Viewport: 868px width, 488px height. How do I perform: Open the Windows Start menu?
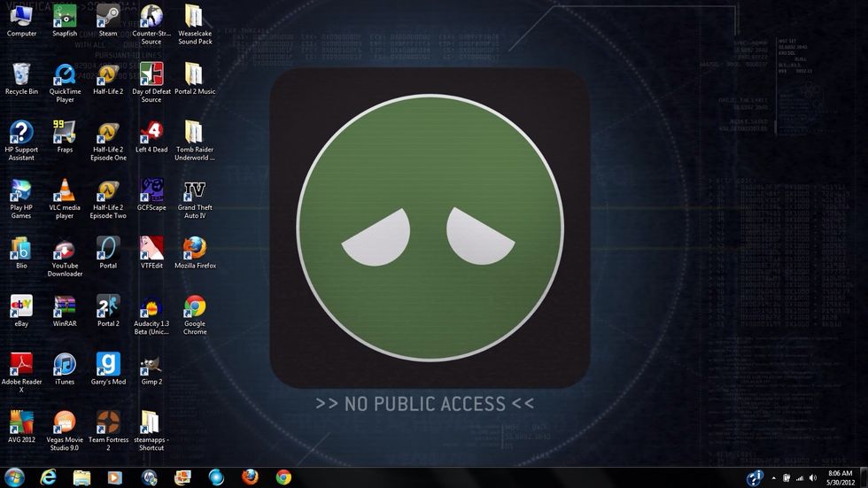coord(14,477)
